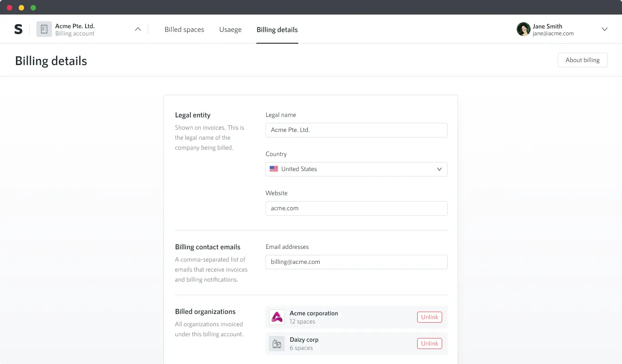Open the Usaege tab
The image size is (622, 364).
pyautogui.click(x=230, y=30)
